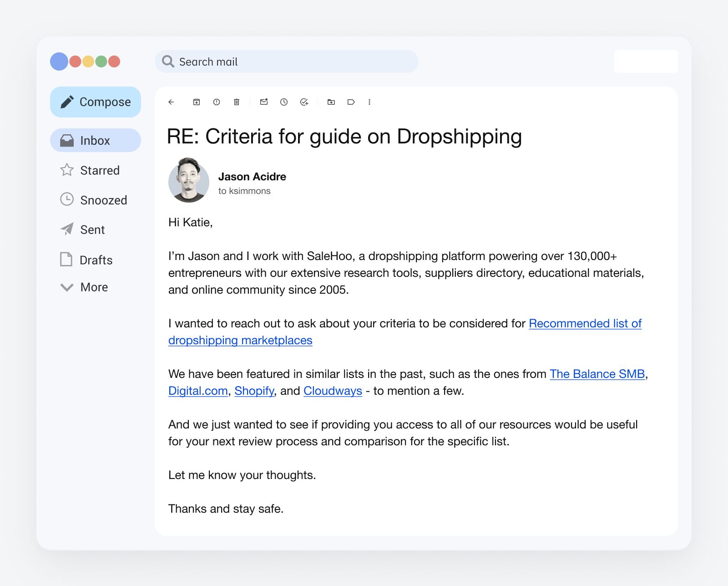This screenshot has width=728, height=586.
Task: Snooze the email
Action: coord(284,102)
